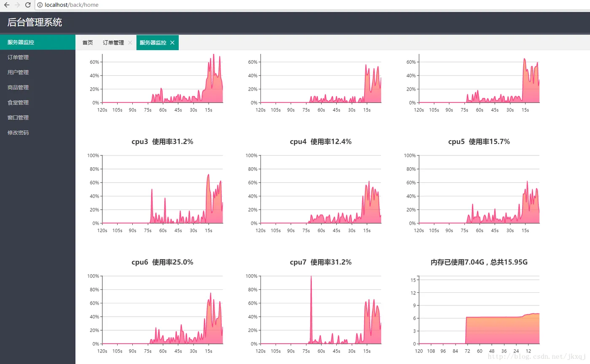
Task: Click the 内存已使用7.04G memory chart title
Action: click(479, 262)
